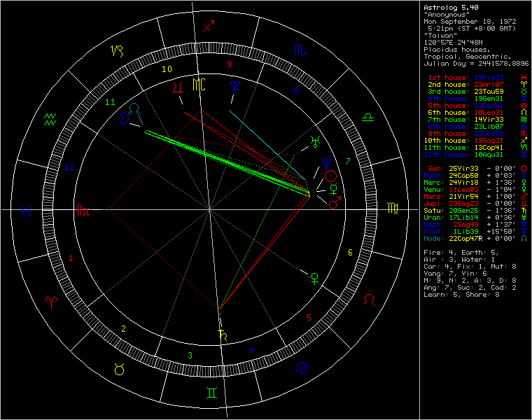Screen dimensions: 532x420
Task: Click the Virgo glyph on the zodiac ring
Action: click(393, 208)
